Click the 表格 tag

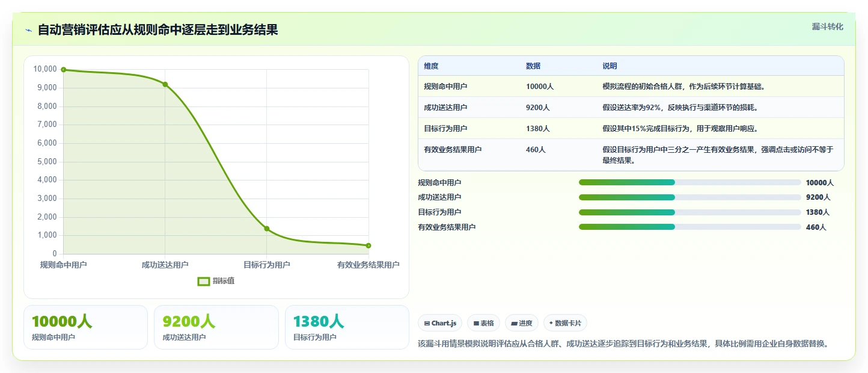(x=483, y=323)
